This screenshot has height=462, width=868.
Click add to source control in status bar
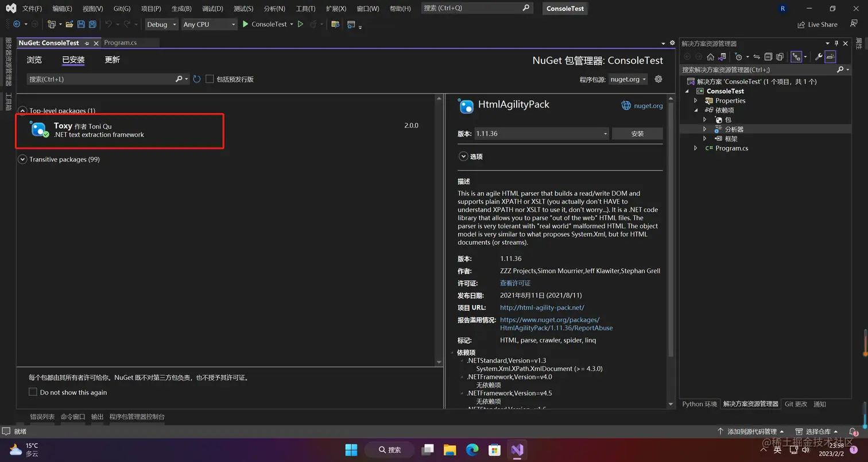point(751,432)
